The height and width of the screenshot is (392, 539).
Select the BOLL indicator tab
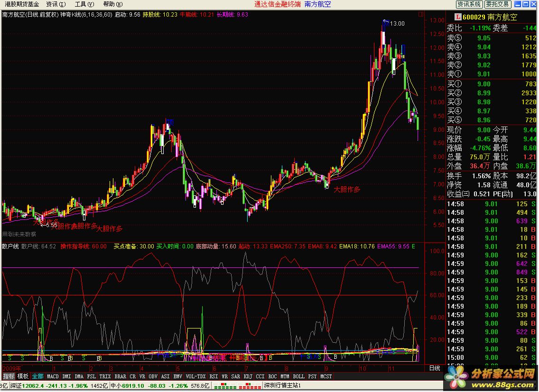pyautogui.click(x=299, y=376)
